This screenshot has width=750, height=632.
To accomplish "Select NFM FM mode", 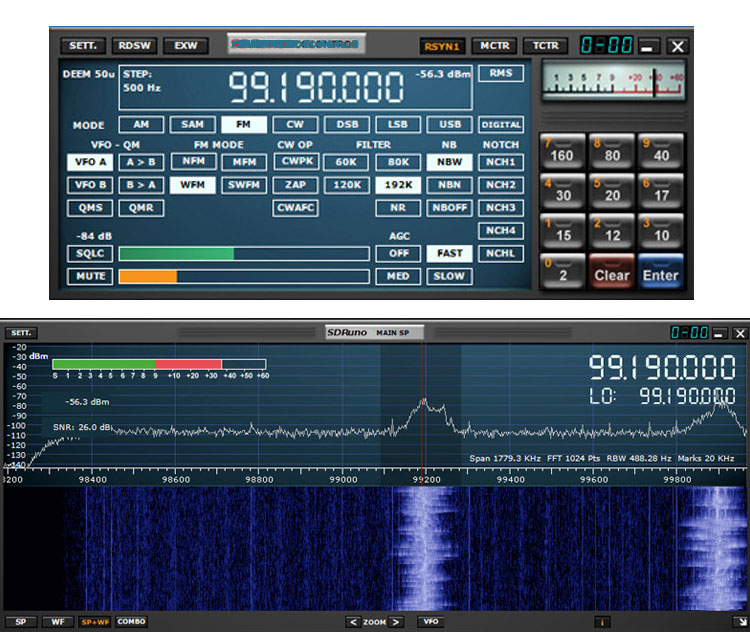I will (193, 161).
